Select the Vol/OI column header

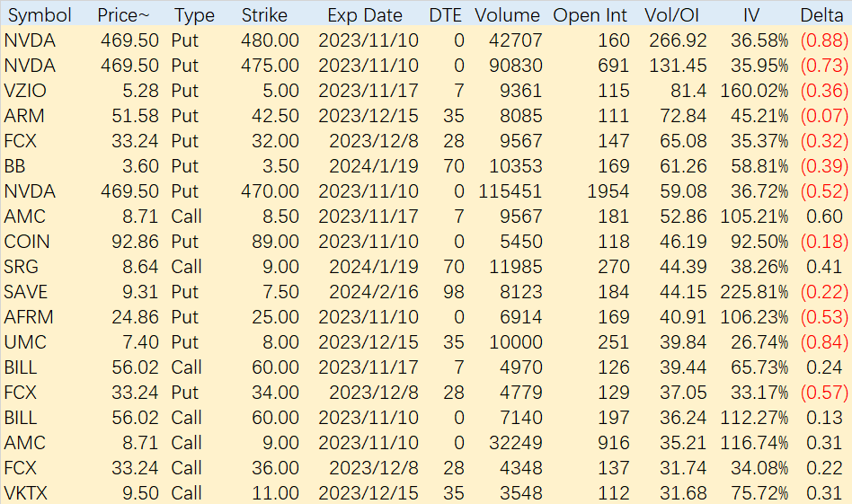point(671,15)
